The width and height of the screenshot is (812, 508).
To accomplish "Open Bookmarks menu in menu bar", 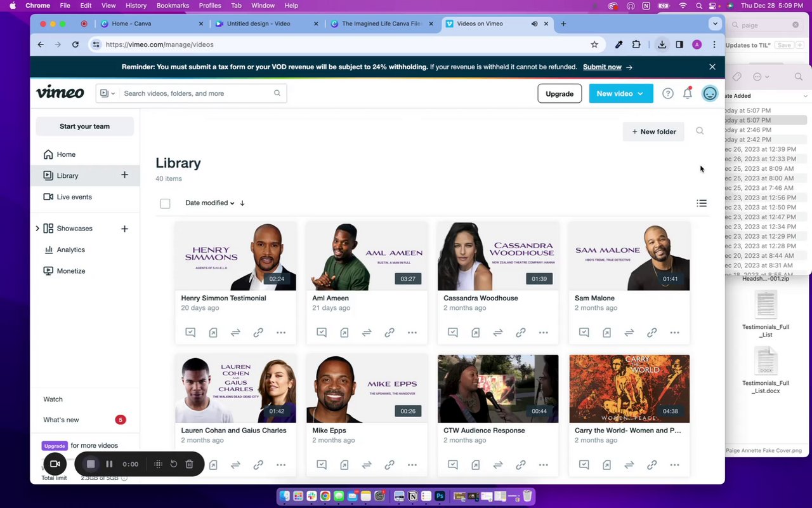I will (173, 5).
